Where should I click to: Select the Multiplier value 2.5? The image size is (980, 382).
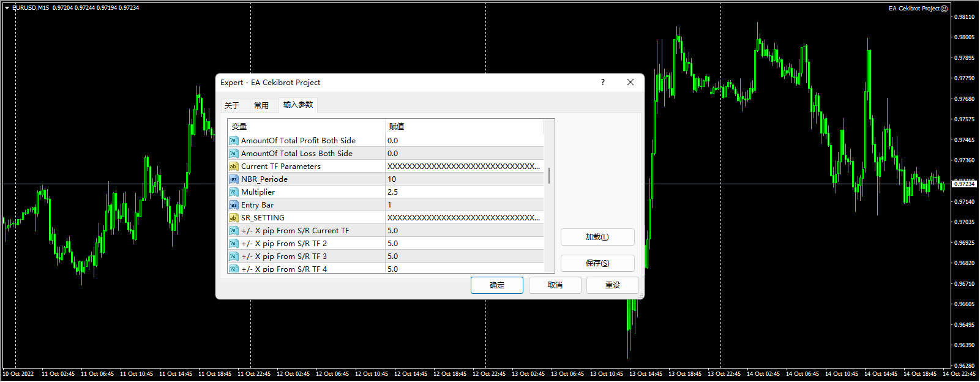coord(463,192)
